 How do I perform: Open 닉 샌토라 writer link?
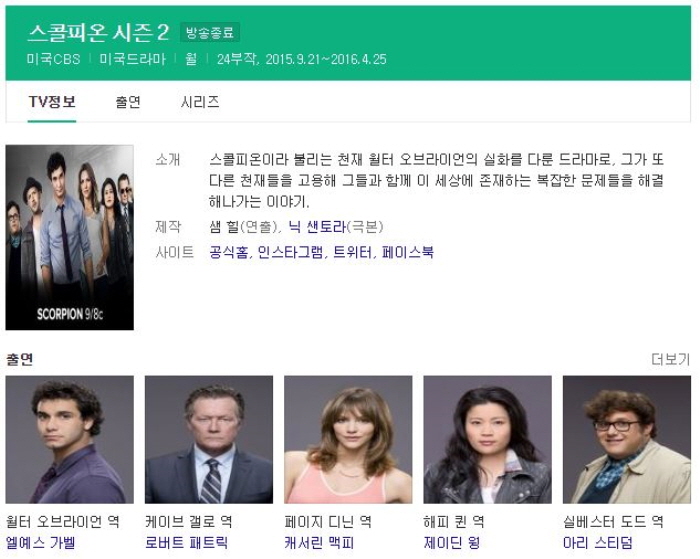(317, 227)
